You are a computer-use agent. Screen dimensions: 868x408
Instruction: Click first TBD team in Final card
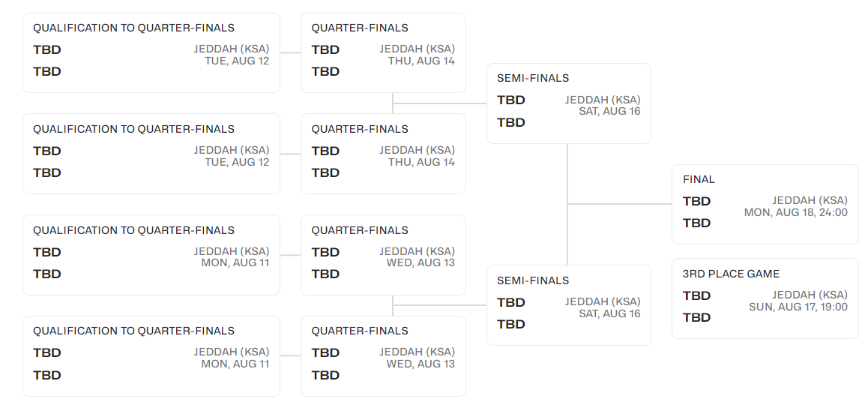pyautogui.click(x=696, y=201)
